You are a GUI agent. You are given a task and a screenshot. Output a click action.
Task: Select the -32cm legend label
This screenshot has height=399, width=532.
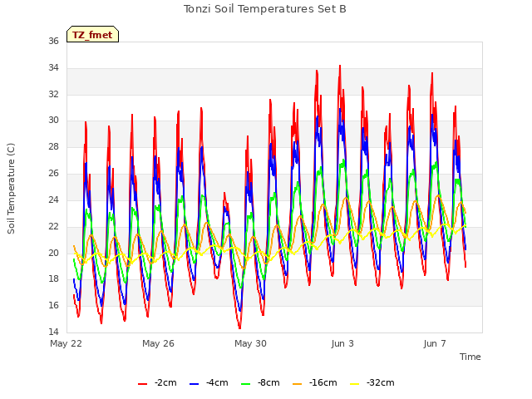381,382
